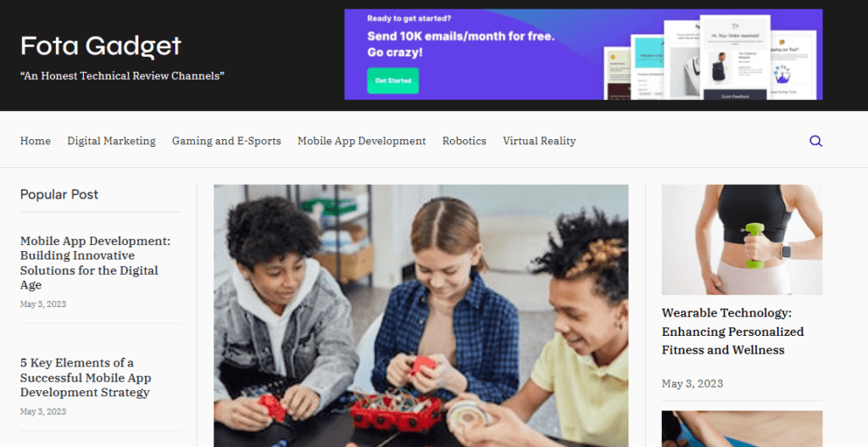Open the Gaming and E-Sports category
The height and width of the screenshot is (447, 868).
click(226, 141)
